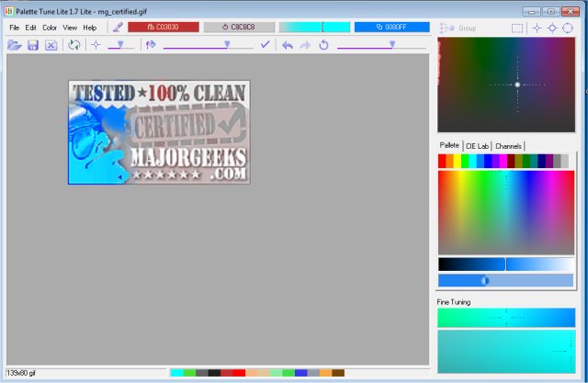Click the half-circle handle on blue slider
588x383 pixels.
click(x=485, y=281)
